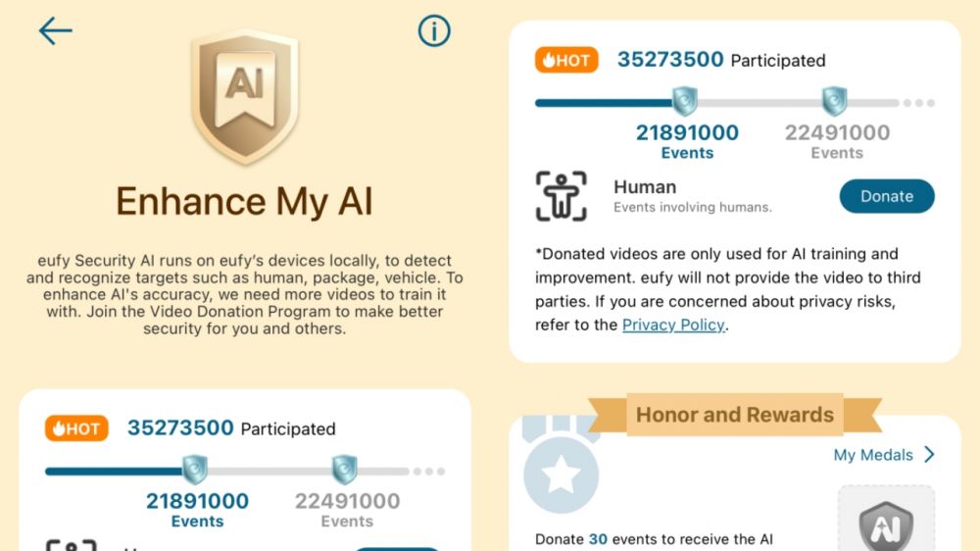Open the info circle icon
Viewport: 980px width, 551px height.
point(433,31)
